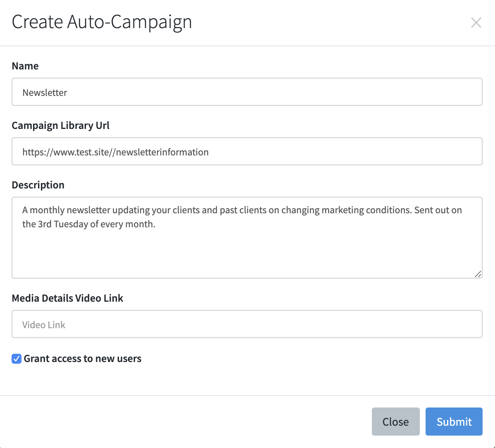
Task: Click the Grant access to new users label
Action: 83,359
